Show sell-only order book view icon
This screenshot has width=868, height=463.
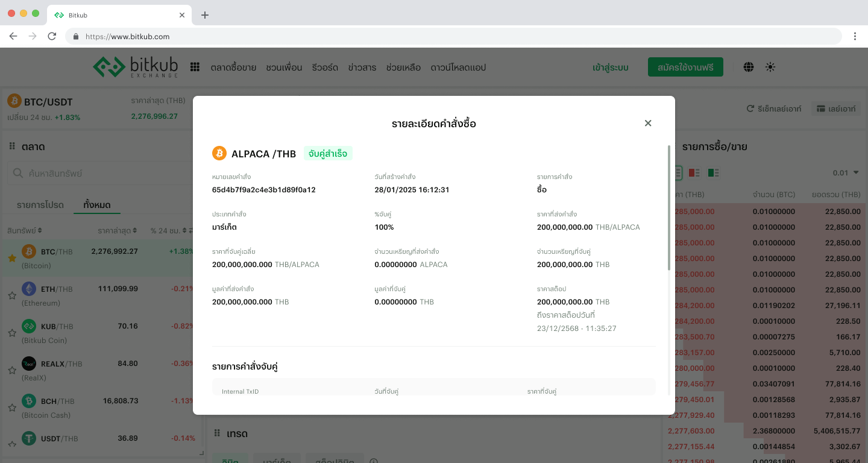point(694,173)
